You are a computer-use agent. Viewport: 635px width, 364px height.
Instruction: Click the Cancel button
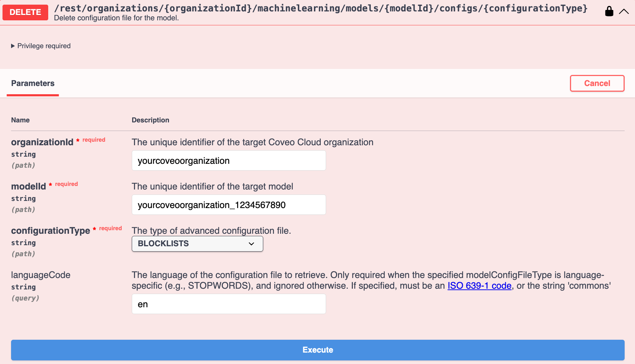(597, 83)
